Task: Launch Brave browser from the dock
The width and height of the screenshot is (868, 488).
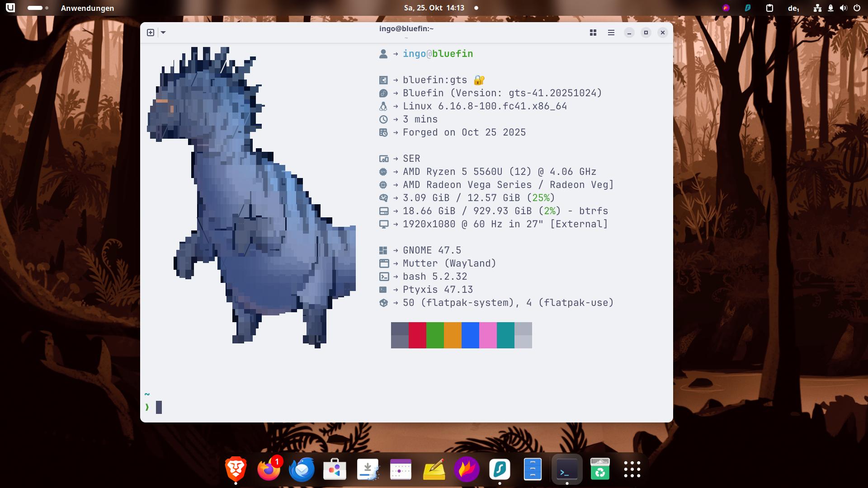Action: [236, 469]
